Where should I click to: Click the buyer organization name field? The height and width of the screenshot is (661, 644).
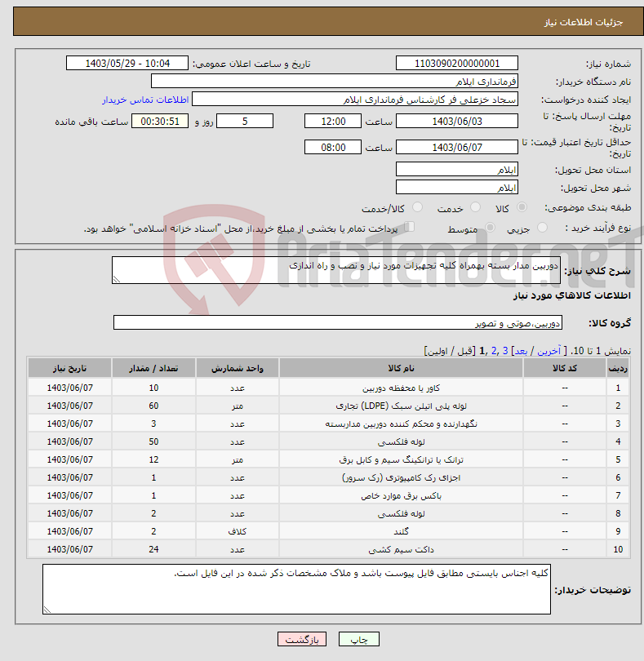(335, 82)
